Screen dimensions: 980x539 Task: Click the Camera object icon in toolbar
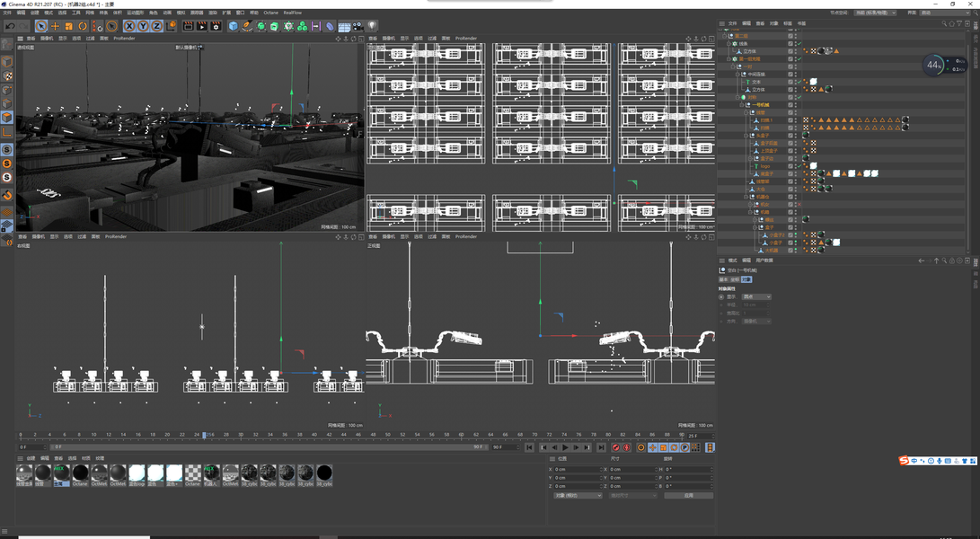[x=358, y=26]
